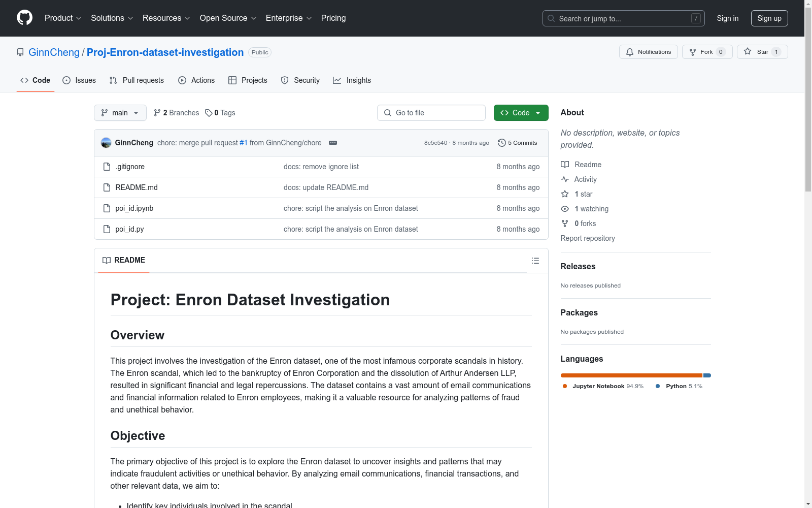
Task: Click the .gitignore file icon
Action: click(107, 167)
